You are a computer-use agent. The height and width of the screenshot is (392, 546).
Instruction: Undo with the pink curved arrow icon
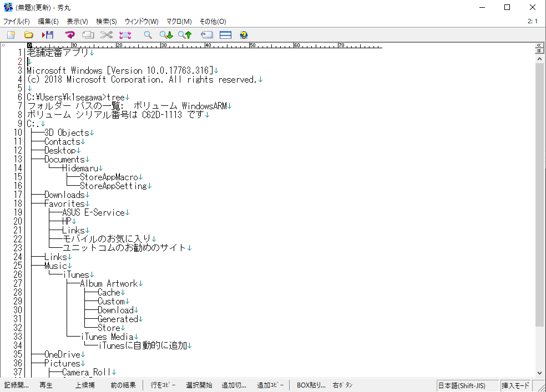[x=70, y=35]
